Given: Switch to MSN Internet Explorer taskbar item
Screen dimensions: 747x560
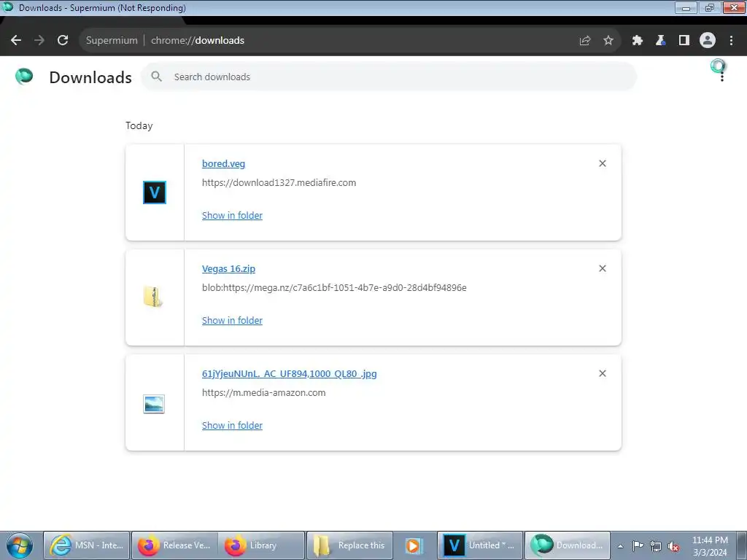Looking at the screenshot, I should pyautogui.click(x=87, y=545).
